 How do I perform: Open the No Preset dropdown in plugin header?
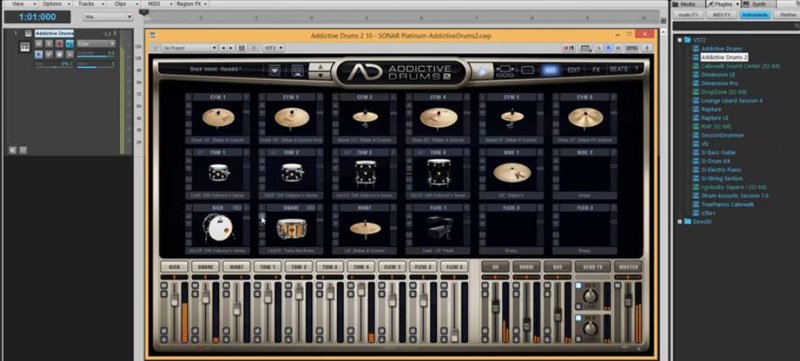click(x=190, y=48)
